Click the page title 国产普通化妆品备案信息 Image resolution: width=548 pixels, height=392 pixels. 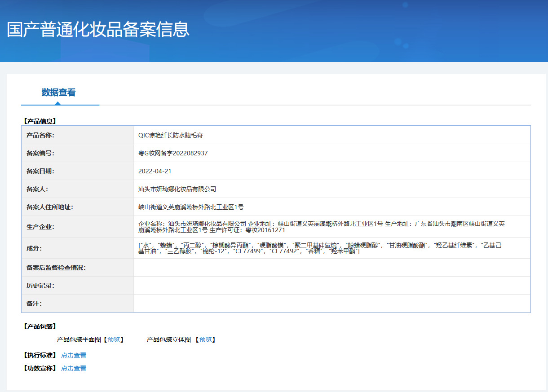pyautogui.click(x=98, y=29)
